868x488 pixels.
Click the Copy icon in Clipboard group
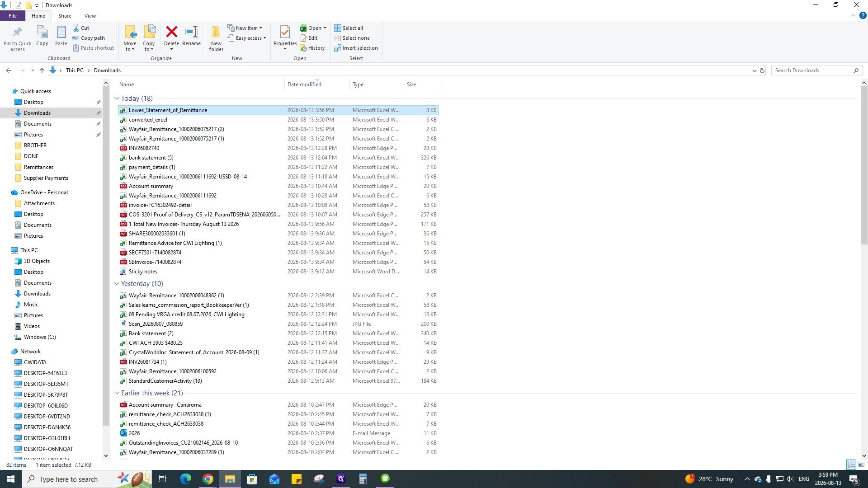click(42, 33)
